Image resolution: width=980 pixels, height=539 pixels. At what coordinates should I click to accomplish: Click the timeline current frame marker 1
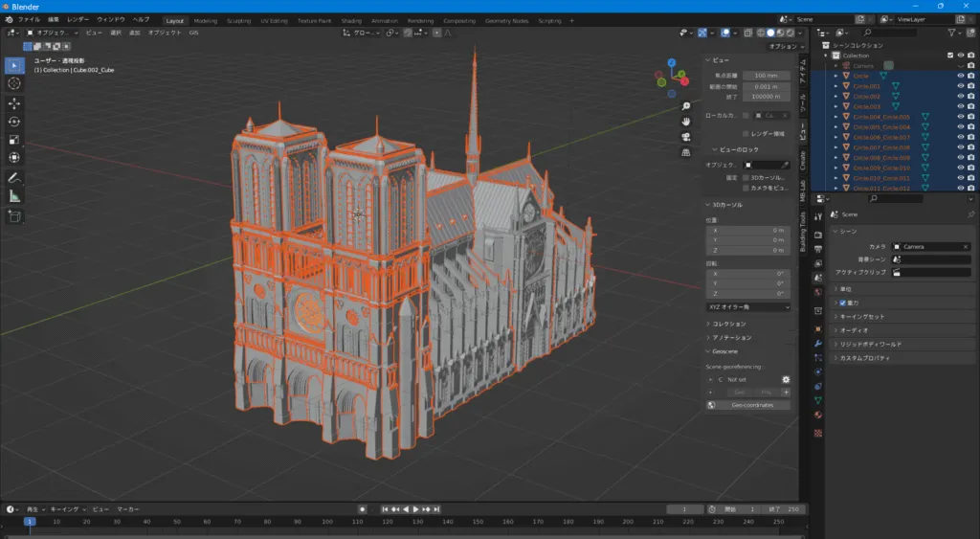point(29,522)
